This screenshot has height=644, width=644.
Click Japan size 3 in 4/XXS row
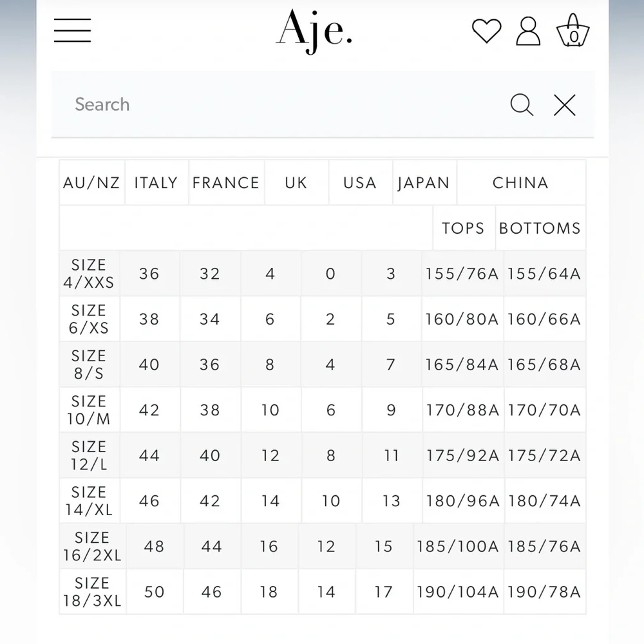(391, 274)
